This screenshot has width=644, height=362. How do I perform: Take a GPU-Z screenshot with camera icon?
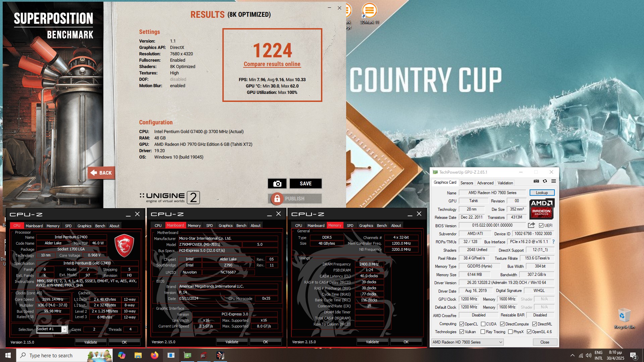[x=536, y=181]
